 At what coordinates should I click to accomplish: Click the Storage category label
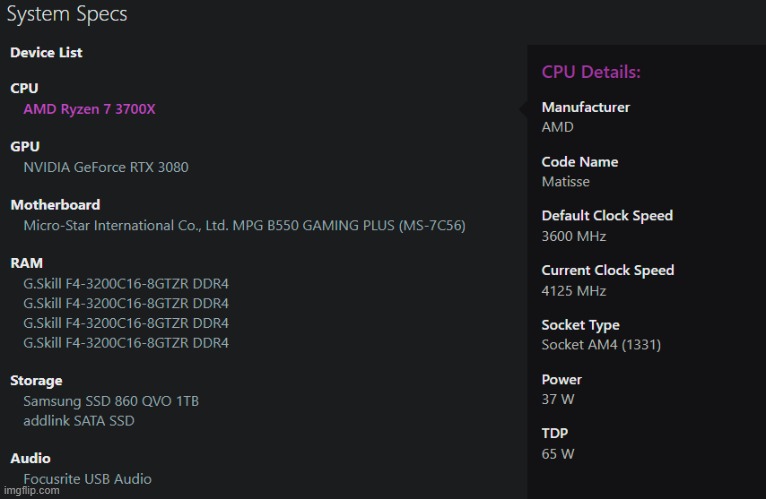36,380
